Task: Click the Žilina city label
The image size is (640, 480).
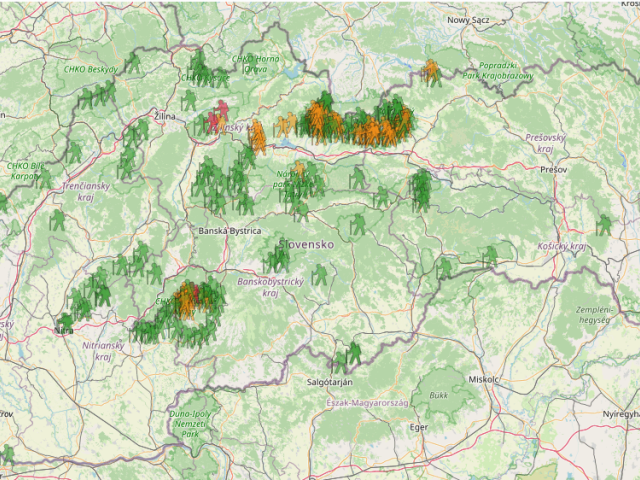Action: pyautogui.click(x=165, y=116)
